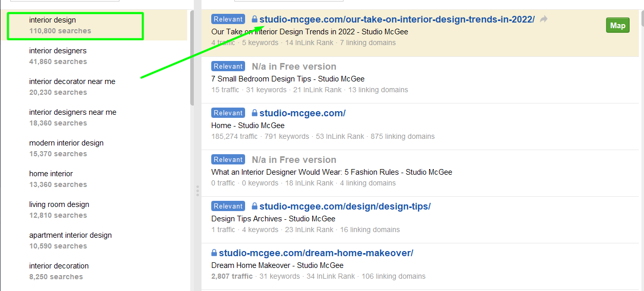This screenshot has width=644, height=291.
Task: Click Relevant badge on Design Tips Archives result
Action: (x=228, y=206)
